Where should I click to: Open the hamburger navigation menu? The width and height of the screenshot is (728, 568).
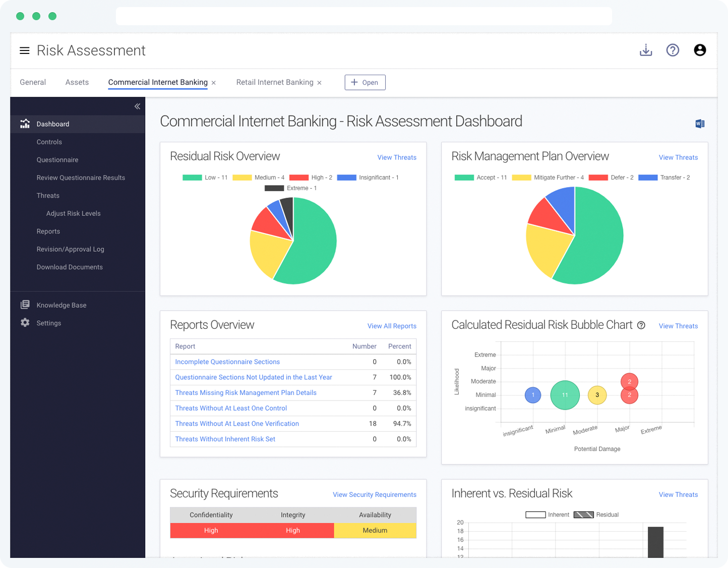[x=24, y=50]
